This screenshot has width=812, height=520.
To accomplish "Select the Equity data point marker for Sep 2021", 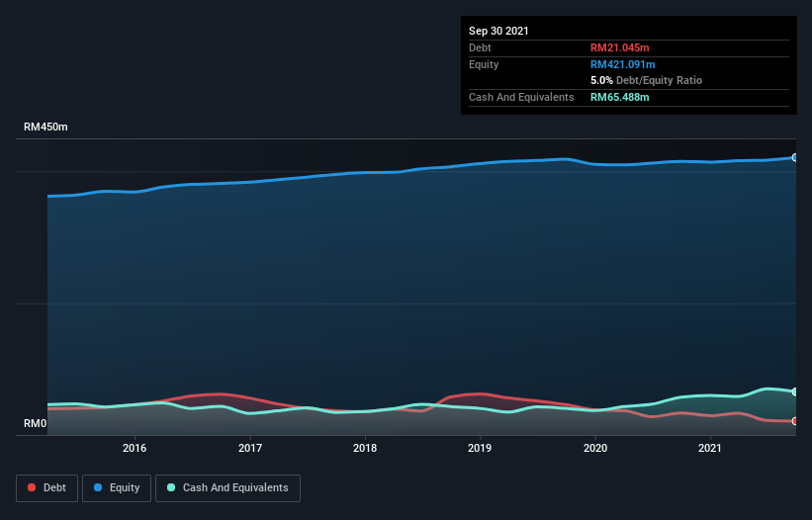I will click(x=795, y=157).
